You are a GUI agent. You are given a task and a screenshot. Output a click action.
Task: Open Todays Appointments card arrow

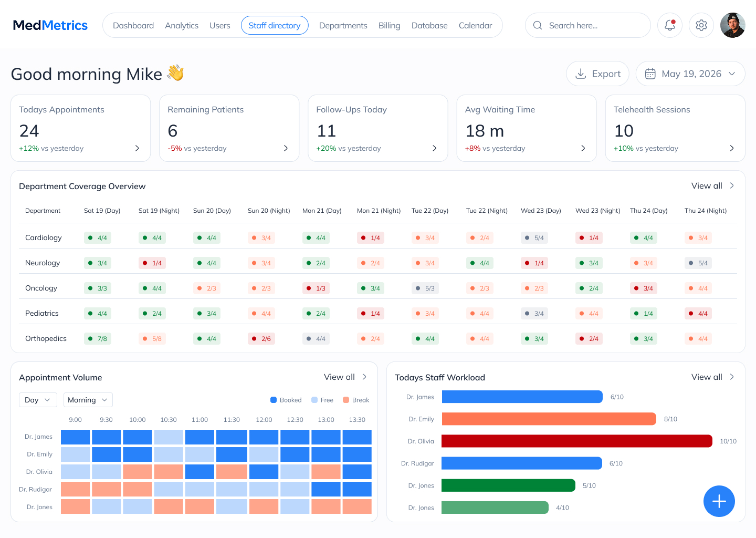point(137,148)
